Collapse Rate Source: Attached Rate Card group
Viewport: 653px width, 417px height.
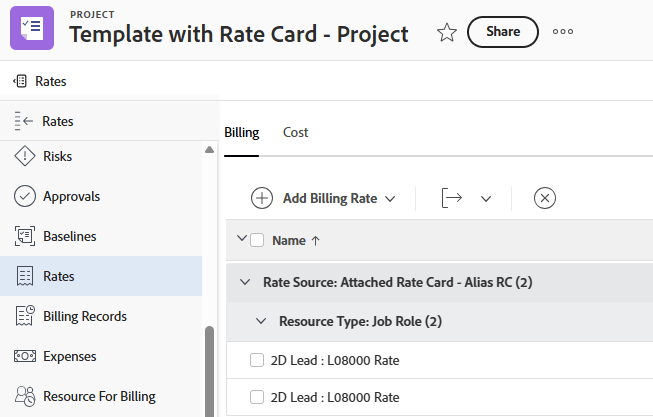(245, 282)
